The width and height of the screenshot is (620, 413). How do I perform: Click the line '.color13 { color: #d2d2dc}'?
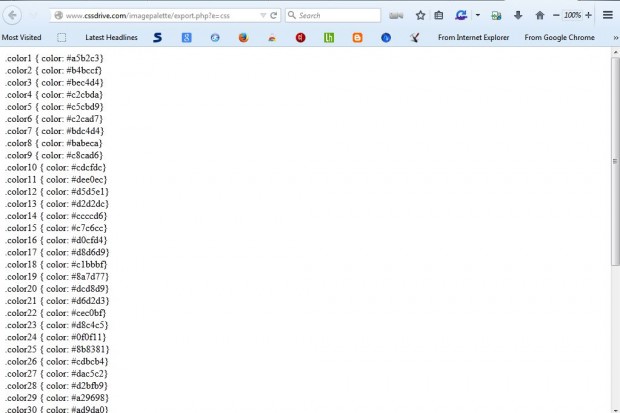point(57,204)
